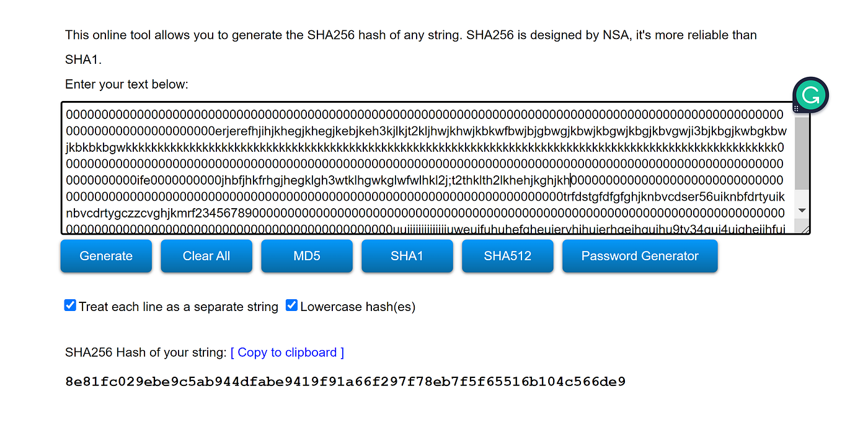Viewport: 868px width, 425px height.
Task: Toggle 'Treat each line as a separate string' back on
Action: pyautogui.click(x=69, y=304)
